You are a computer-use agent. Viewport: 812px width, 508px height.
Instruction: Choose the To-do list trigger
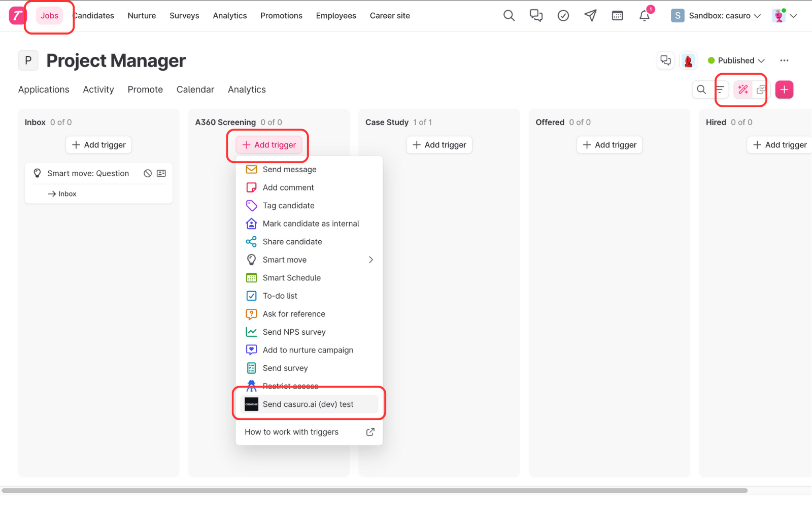coord(309,296)
